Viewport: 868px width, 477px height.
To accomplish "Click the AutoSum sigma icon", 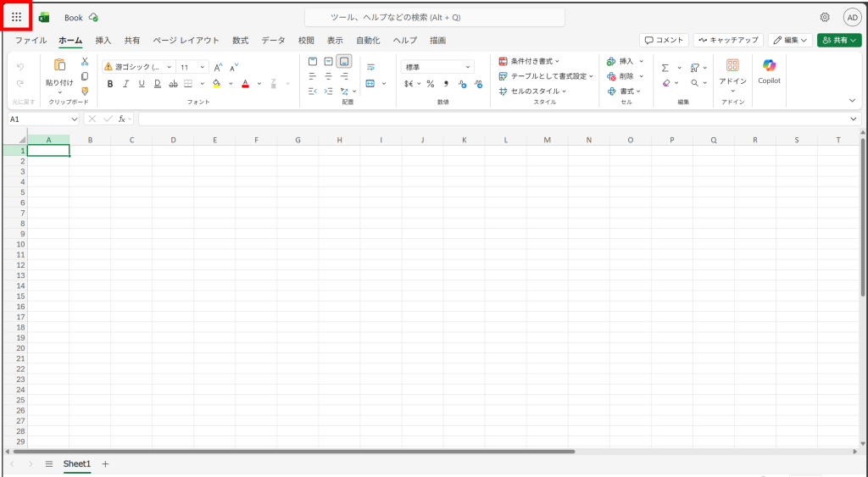I will tap(665, 68).
